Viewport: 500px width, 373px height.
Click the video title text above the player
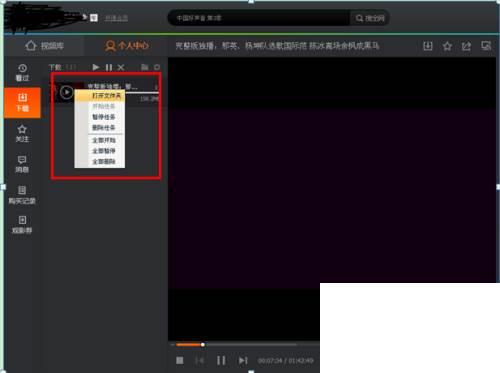coord(277,46)
